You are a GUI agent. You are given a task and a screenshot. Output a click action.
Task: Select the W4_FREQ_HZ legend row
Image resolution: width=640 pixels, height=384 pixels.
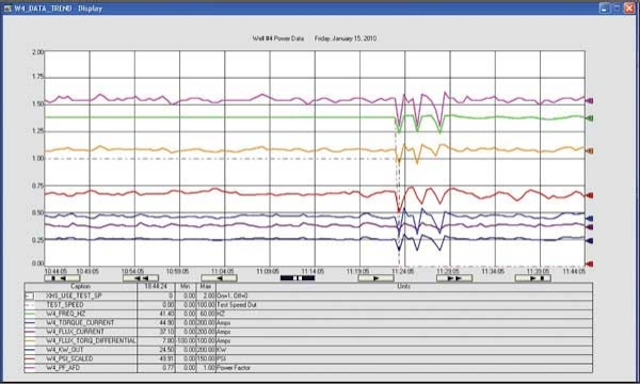[308, 314]
